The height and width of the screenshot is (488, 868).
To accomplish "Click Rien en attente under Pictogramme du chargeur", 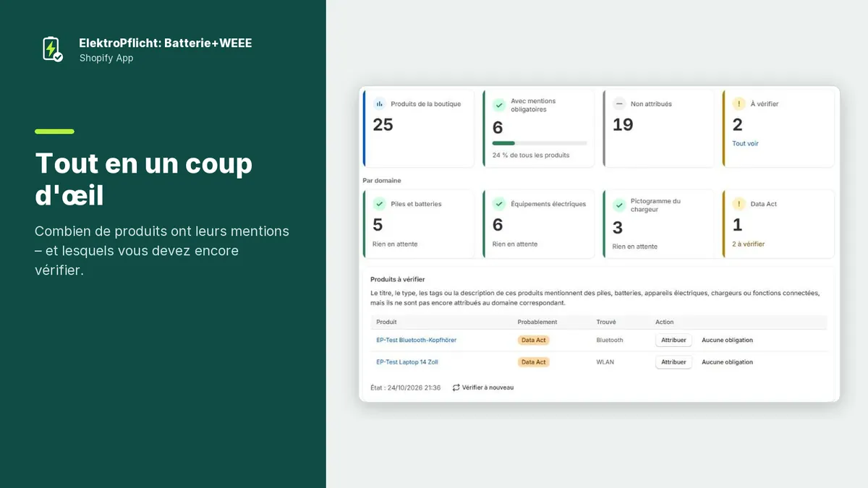I will point(635,247).
